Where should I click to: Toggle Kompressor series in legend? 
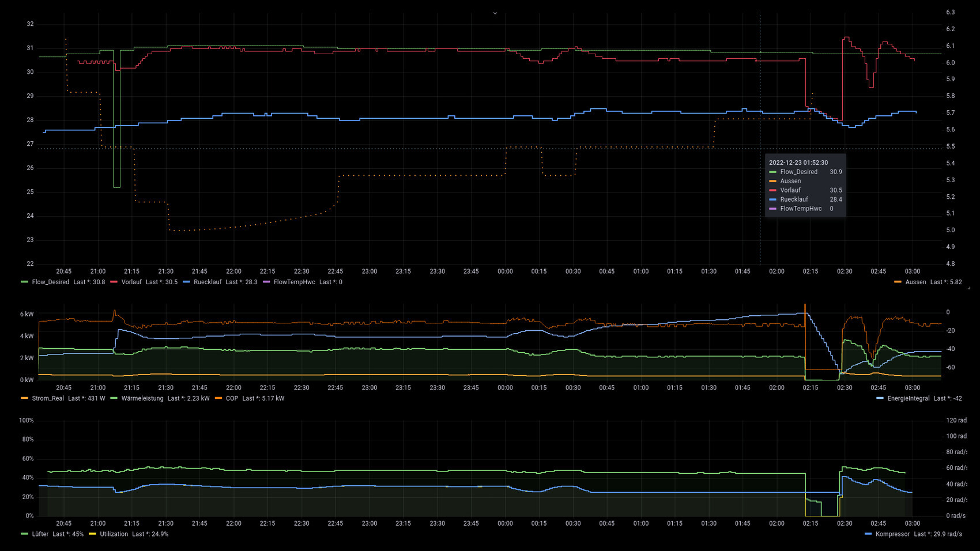coord(892,534)
